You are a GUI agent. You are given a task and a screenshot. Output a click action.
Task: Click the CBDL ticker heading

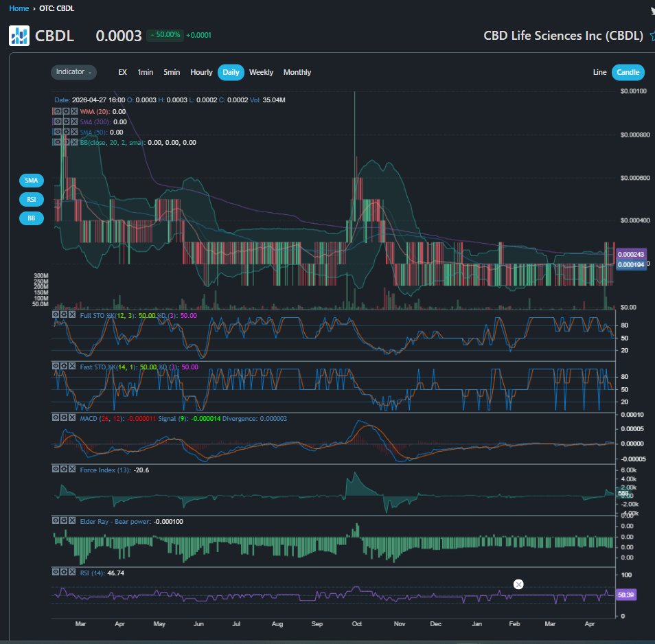coord(54,36)
